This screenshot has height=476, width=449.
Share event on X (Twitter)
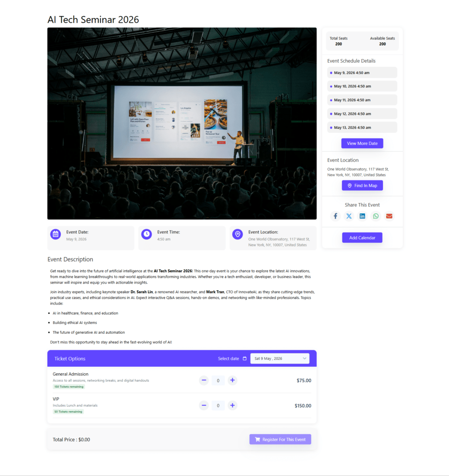point(349,216)
